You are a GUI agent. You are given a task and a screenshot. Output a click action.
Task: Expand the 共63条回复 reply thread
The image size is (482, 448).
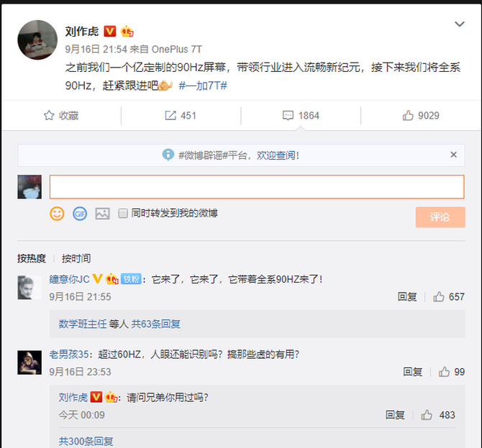[x=156, y=324]
